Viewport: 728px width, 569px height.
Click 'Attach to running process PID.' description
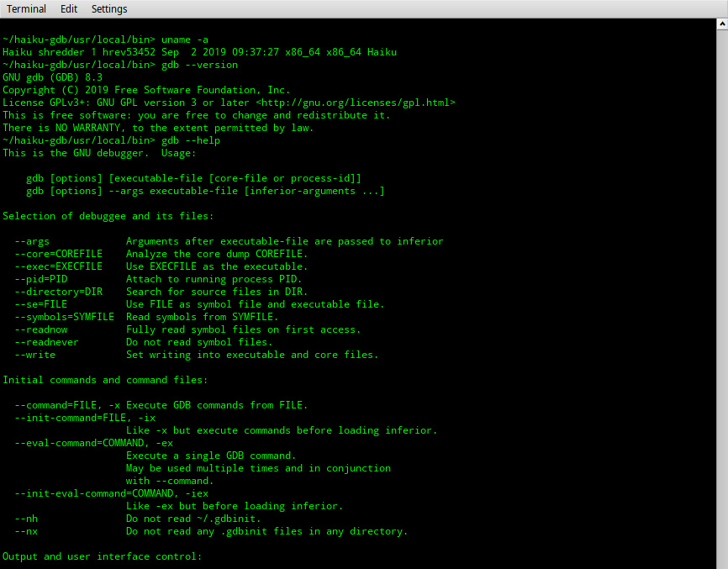tap(214, 279)
